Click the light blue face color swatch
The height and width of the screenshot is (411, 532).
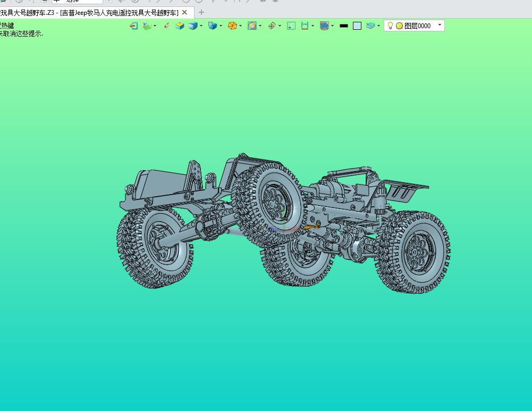(x=357, y=26)
